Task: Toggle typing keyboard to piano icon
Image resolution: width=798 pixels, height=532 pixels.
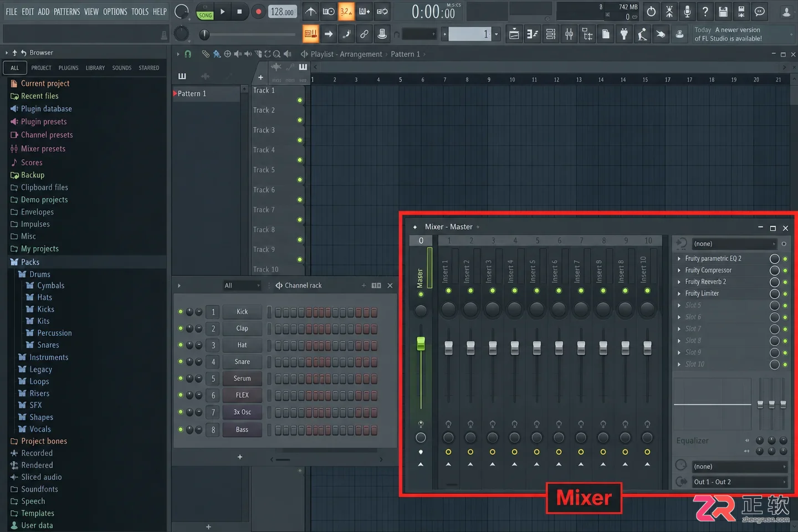Action: [x=310, y=34]
